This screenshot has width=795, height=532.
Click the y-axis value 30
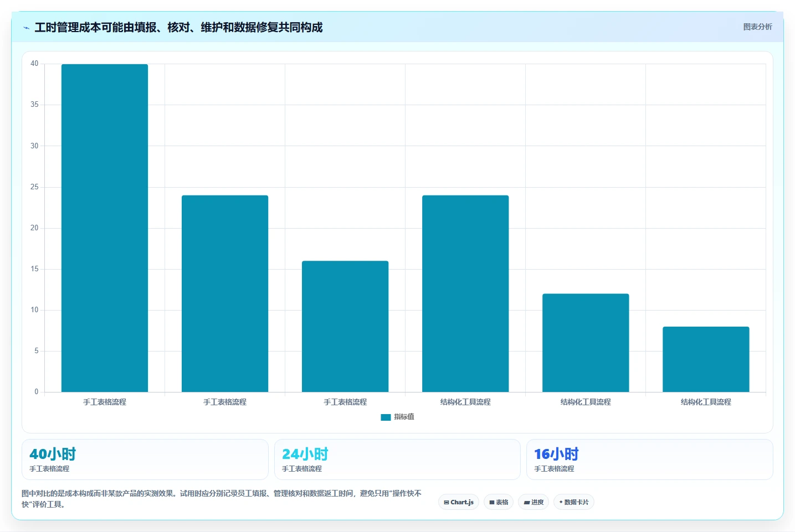click(34, 146)
